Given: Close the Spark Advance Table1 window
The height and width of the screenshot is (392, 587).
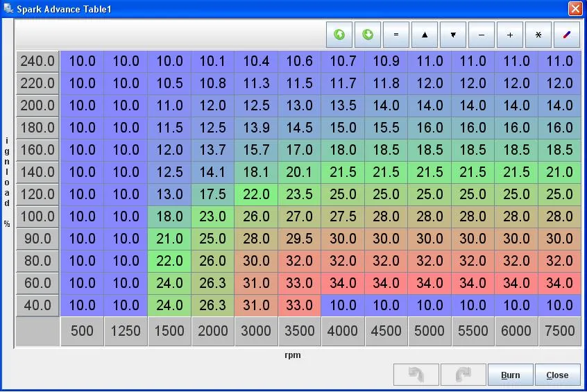Looking at the screenshot, I should point(575,8).
